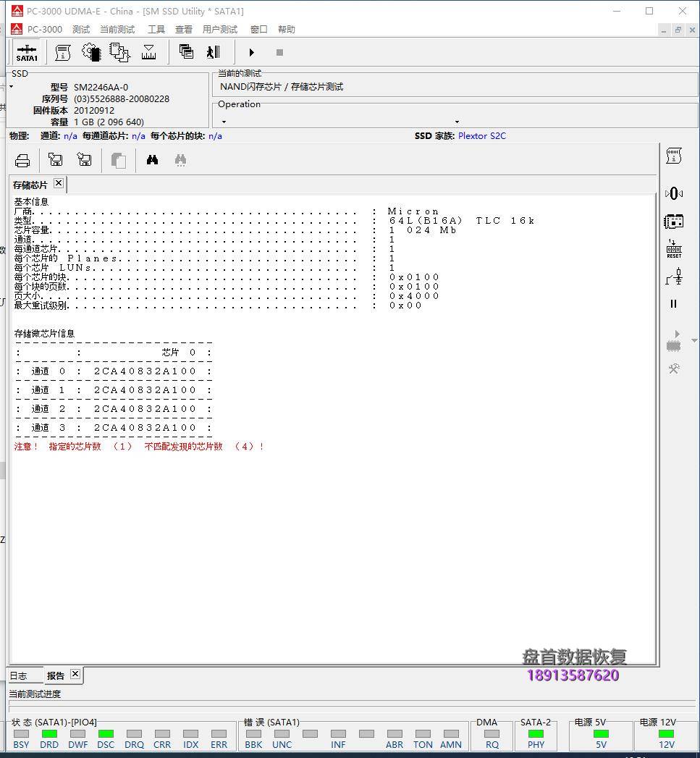Switch to the 日志 tab
Screen dimensions: 700x758
pyautogui.click(x=18, y=675)
